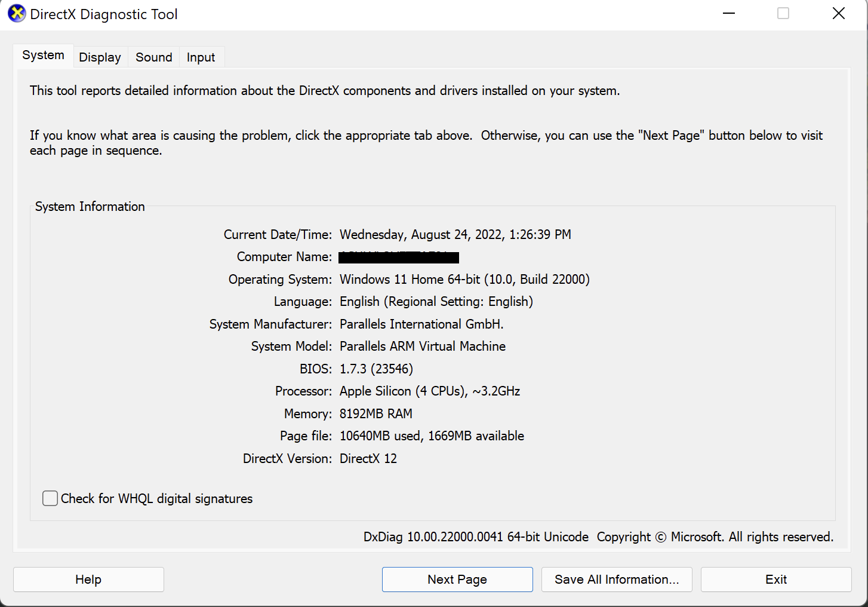Click 'Parallels International GmbH.' manufacturer value
This screenshot has height=607, width=868.
pos(421,324)
